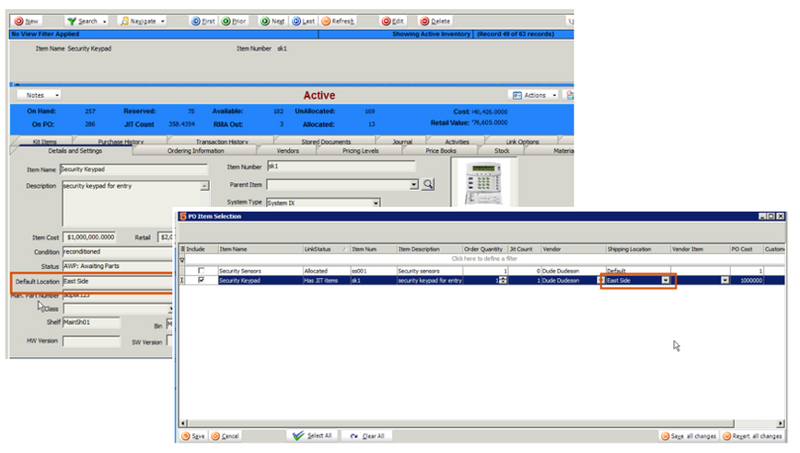The width and height of the screenshot is (800, 453).
Task: Open the Pricing Levels tab
Action: pyautogui.click(x=360, y=151)
